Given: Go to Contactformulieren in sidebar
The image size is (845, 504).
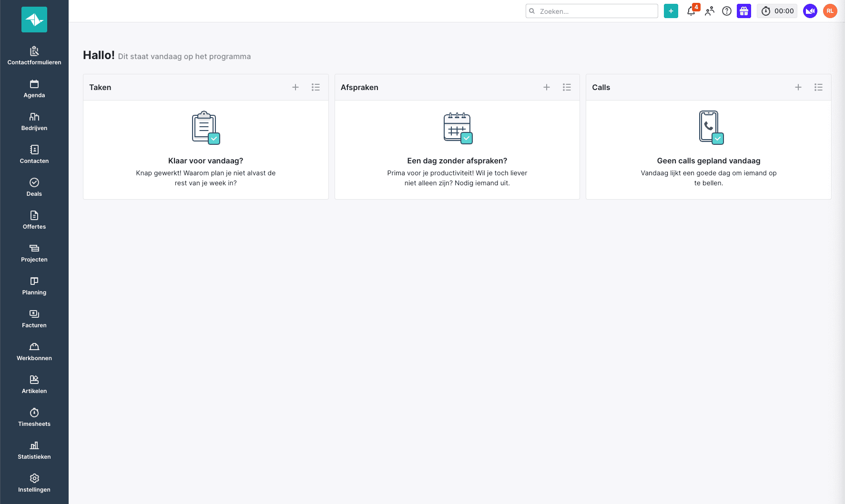Looking at the screenshot, I should click(34, 55).
